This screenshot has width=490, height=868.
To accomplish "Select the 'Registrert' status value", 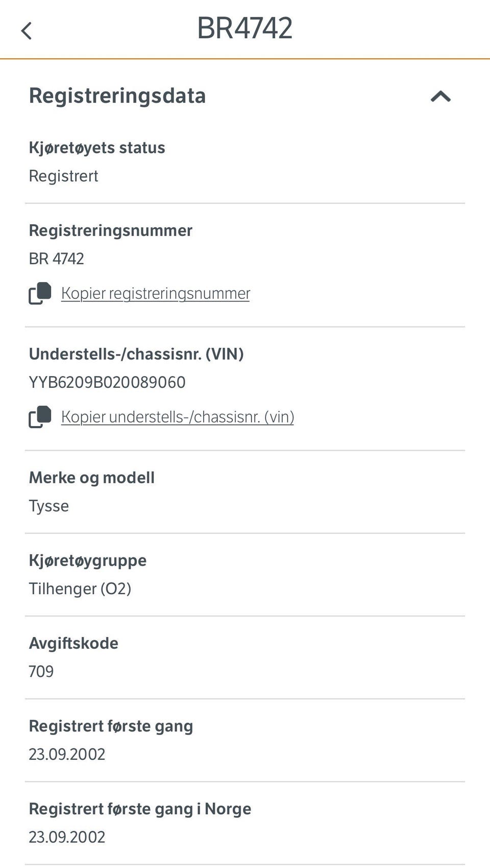I will coord(63,176).
